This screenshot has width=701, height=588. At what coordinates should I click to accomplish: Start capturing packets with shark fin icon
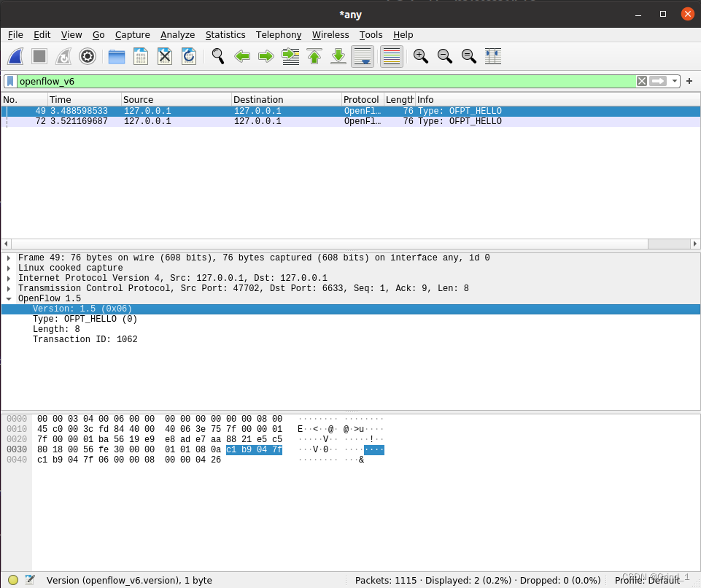tap(15, 56)
